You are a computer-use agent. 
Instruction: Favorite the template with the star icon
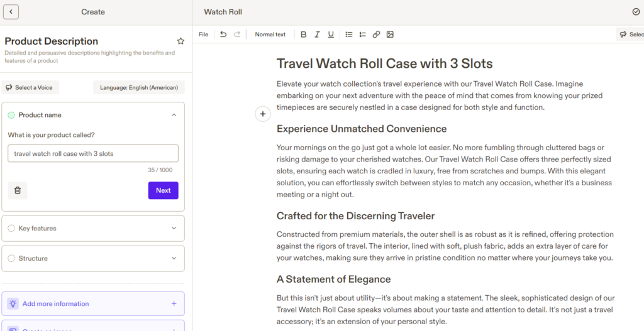[180, 41]
